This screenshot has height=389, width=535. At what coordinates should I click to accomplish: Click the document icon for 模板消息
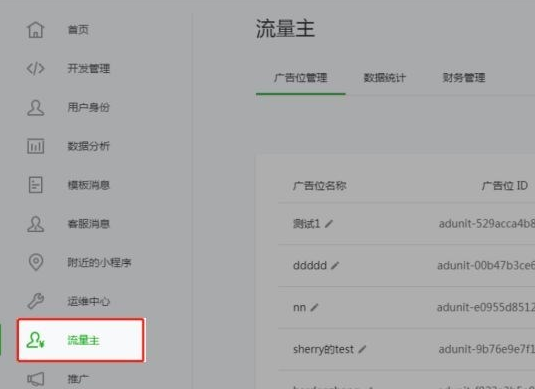click(x=35, y=185)
